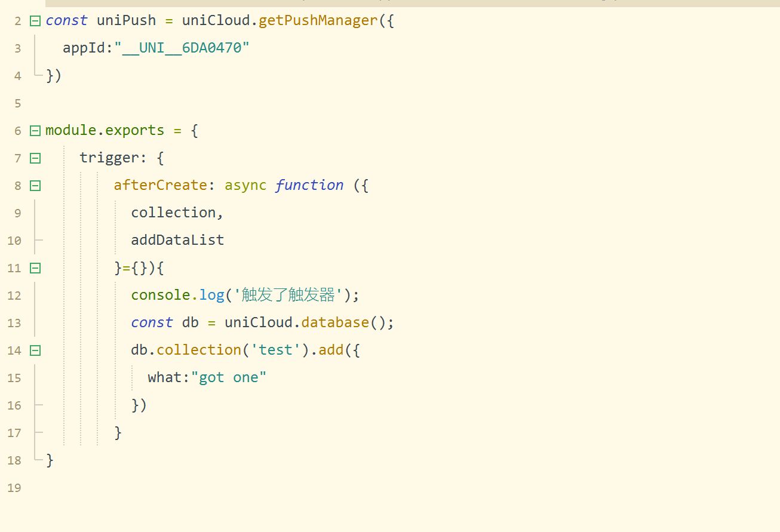Click the 'test' collection name string
The image size is (780, 532).
[x=275, y=350]
